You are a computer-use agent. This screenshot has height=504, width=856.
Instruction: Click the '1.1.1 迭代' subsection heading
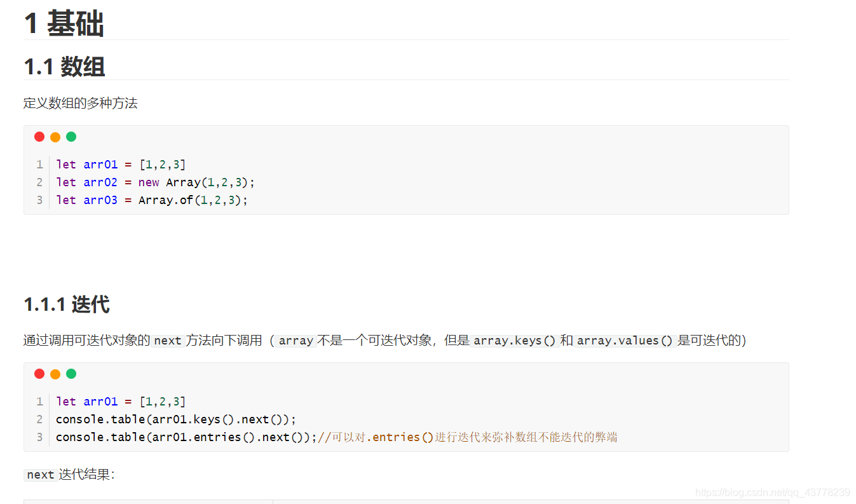click(x=67, y=304)
